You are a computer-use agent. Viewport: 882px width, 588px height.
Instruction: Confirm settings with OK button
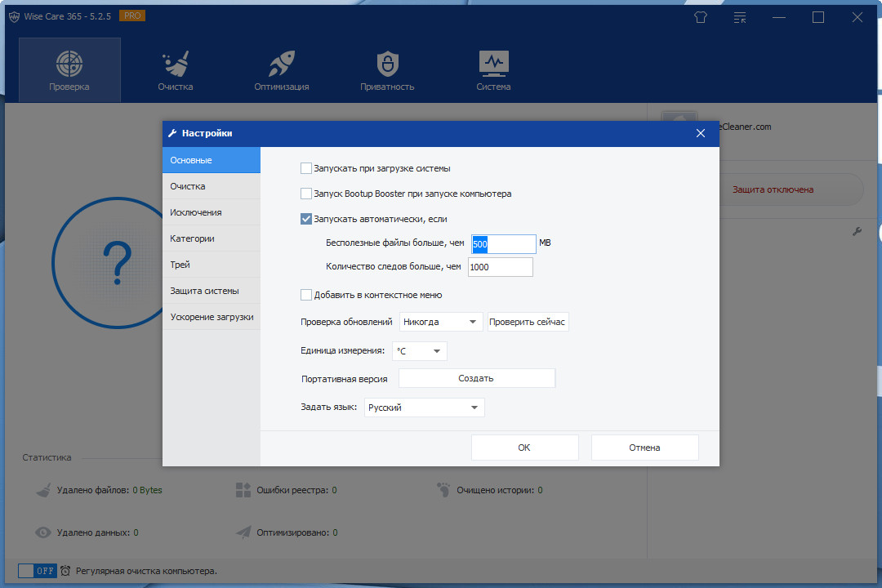tap(524, 448)
